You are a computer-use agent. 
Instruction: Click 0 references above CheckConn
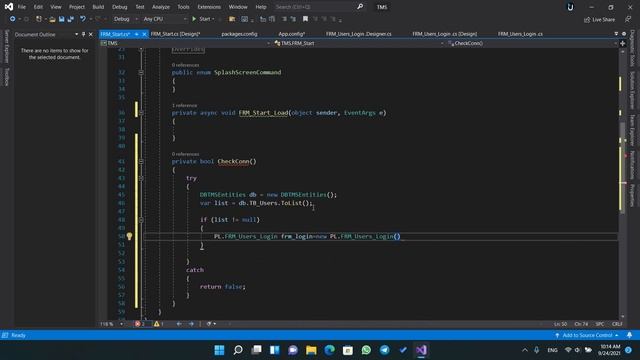[x=185, y=154]
